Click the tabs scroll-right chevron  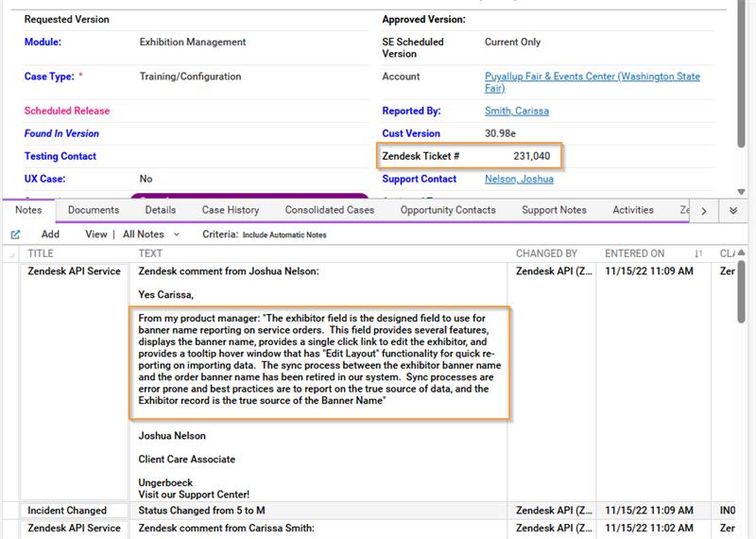coord(704,211)
